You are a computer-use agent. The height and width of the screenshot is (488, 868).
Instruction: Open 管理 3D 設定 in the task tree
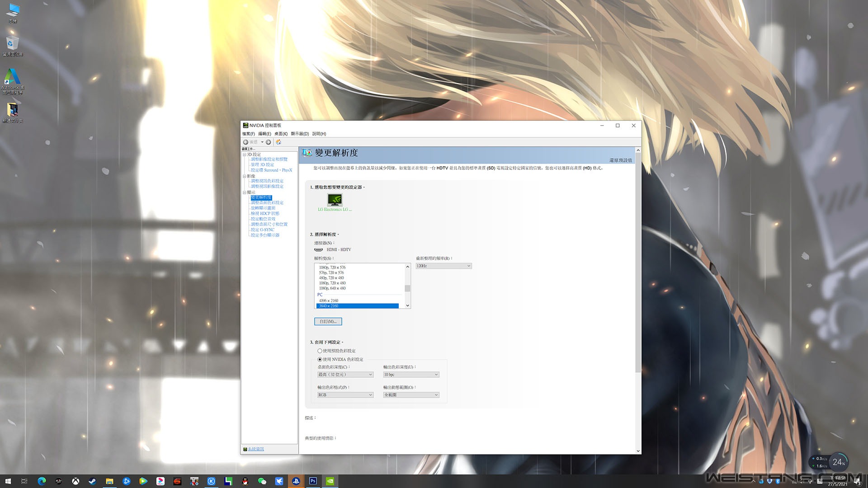point(262,165)
